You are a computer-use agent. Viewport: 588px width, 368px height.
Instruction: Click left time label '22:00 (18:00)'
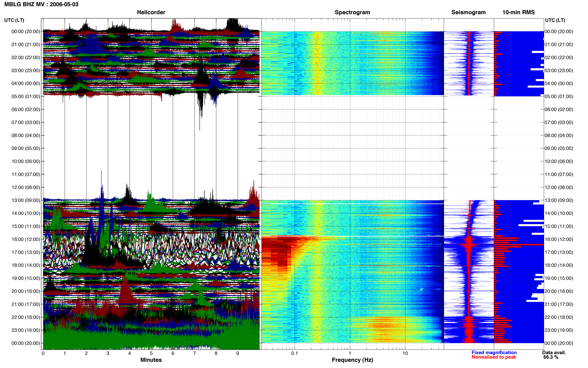(x=26, y=317)
